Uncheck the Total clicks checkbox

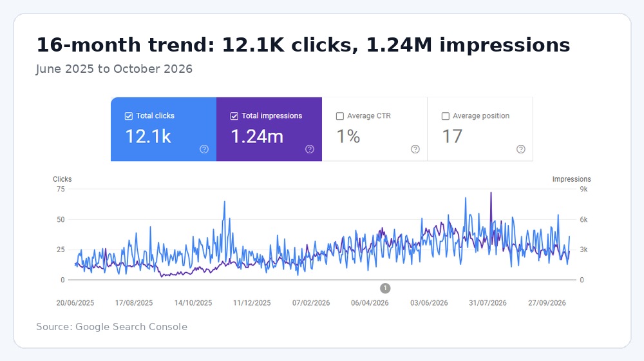[129, 116]
